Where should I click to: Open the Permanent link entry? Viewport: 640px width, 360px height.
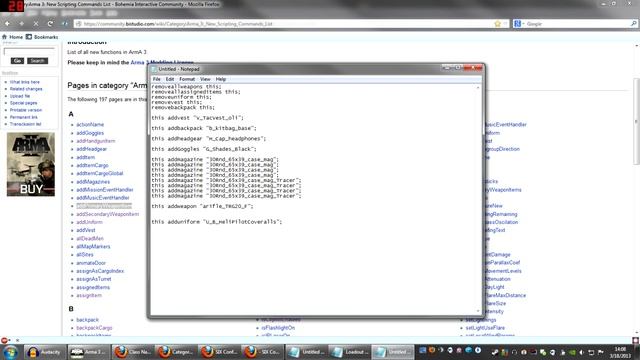pyautogui.click(x=24, y=117)
